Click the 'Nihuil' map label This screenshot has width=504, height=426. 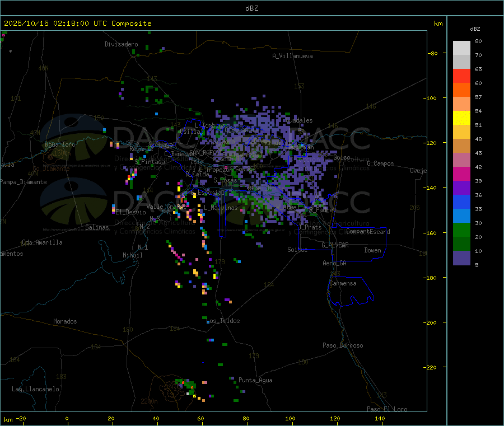point(133,255)
